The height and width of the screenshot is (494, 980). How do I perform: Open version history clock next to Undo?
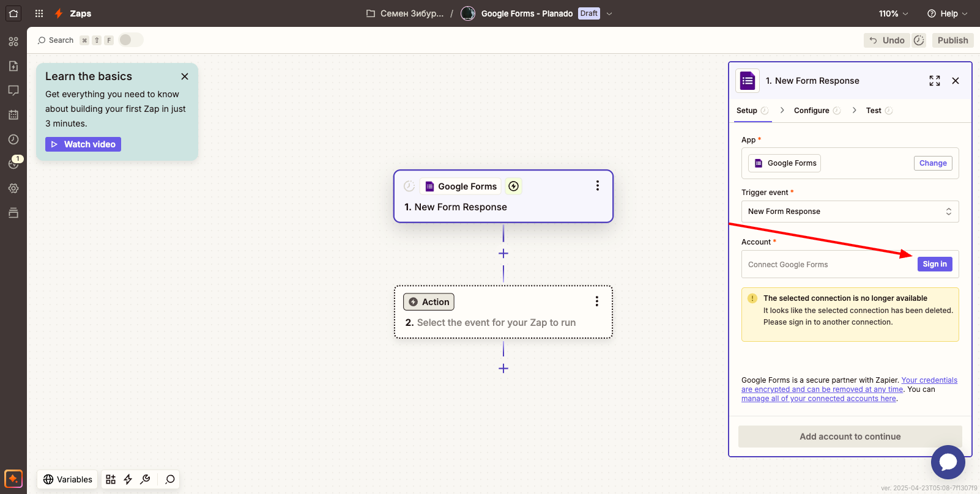(919, 40)
